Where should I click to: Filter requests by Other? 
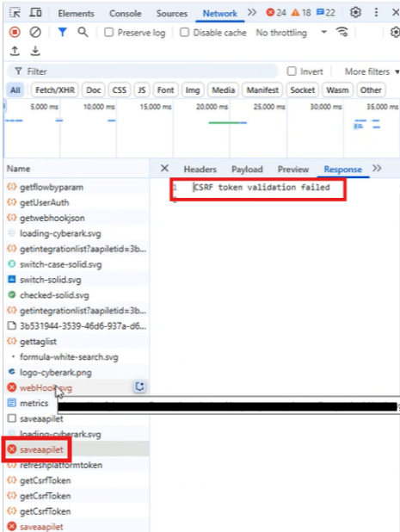click(x=371, y=90)
